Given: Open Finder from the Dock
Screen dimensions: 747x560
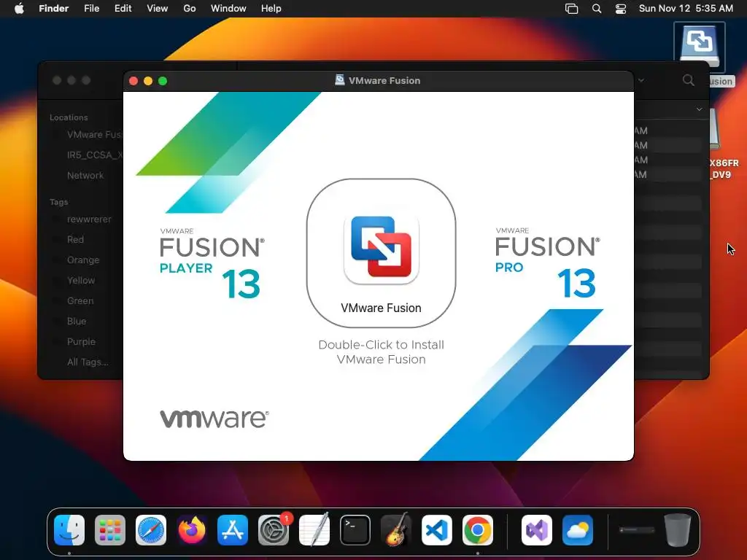Looking at the screenshot, I should click(69, 530).
